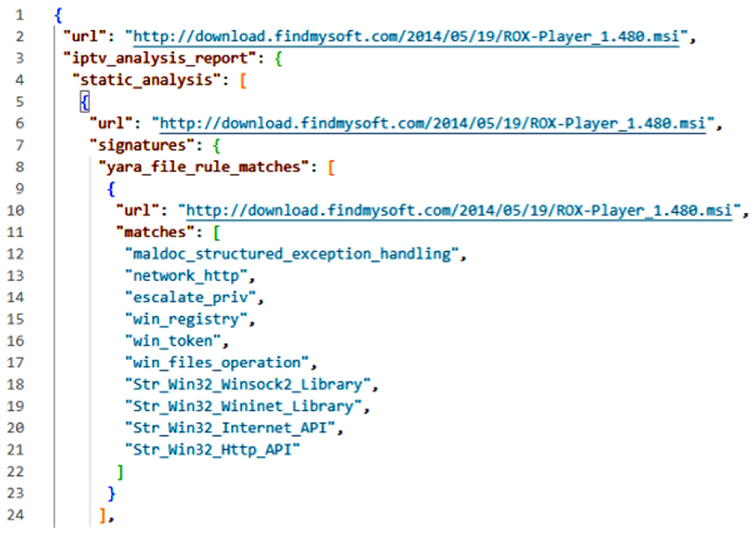This screenshot has width=756, height=536.
Task: Open the URL link on line 2
Action: [406, 36]
